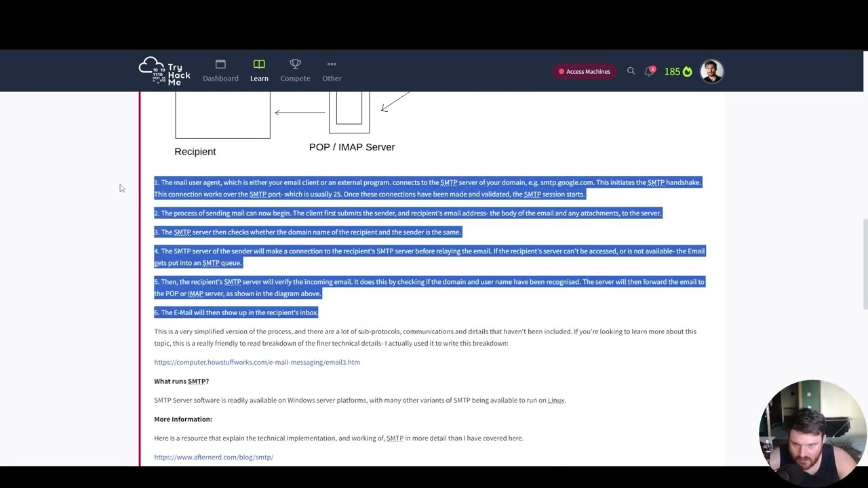Open the search magnifier icon

click(x=631, y=70)
